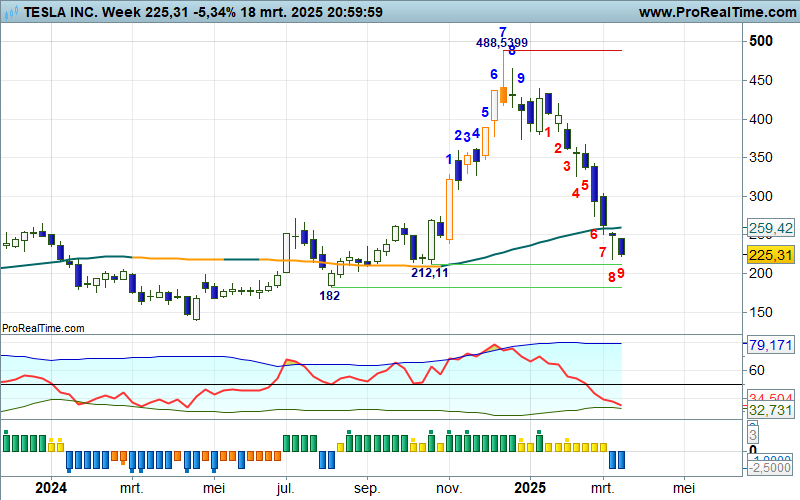
Task: Click the nov. label on the time axis
Action: (x=449, y=488)
